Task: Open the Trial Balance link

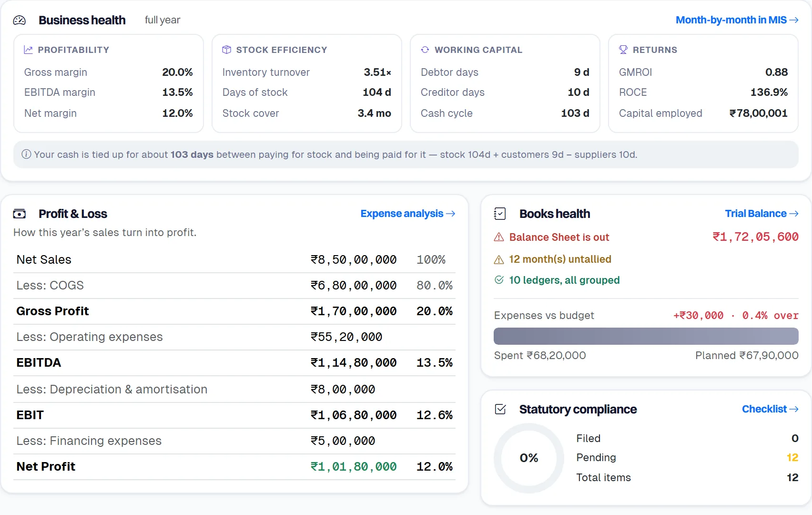Action: pyautogui.click(x=761, y=214)
